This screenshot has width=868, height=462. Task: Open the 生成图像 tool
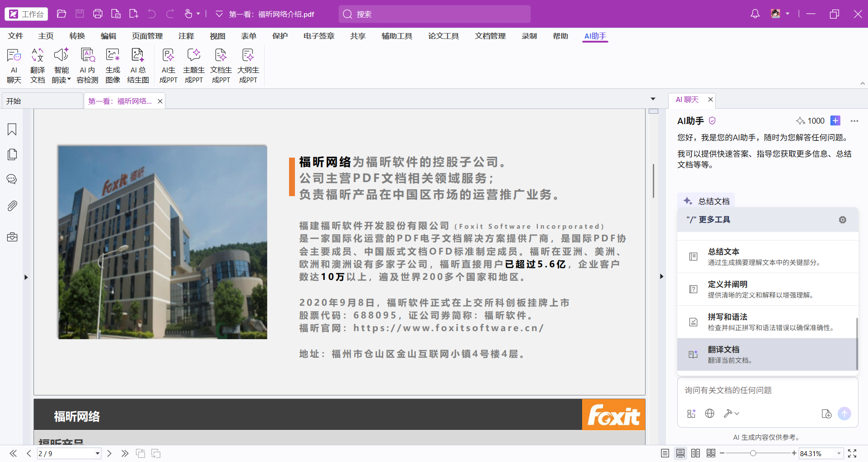click(113, 66)
